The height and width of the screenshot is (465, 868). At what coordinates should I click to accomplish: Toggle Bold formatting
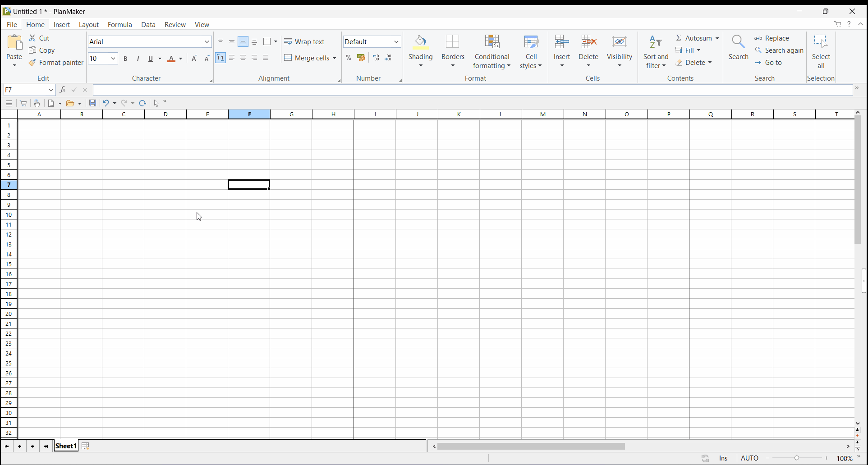(x=126, y=59)
